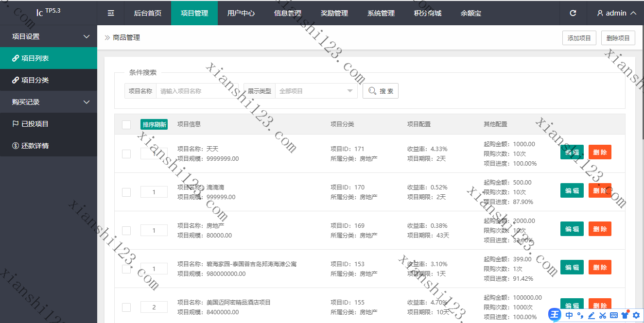Click the input method 王 logo icon
This screenshot has width=644, height=323.
click(555, 315)
